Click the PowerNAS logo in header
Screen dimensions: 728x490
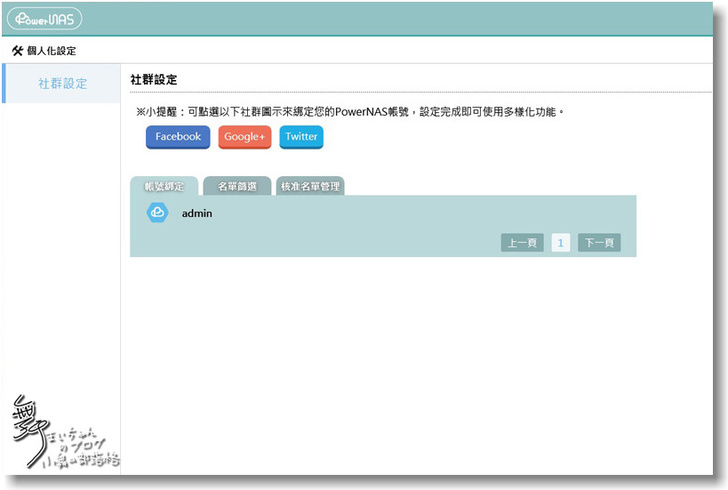coord(44,19)
